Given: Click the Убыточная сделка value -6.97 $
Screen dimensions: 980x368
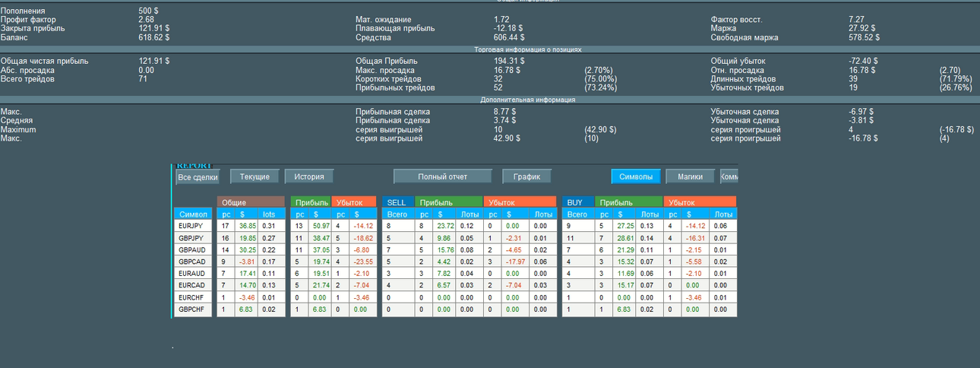Looking at the screenshot, I should [x=861, y=112].
